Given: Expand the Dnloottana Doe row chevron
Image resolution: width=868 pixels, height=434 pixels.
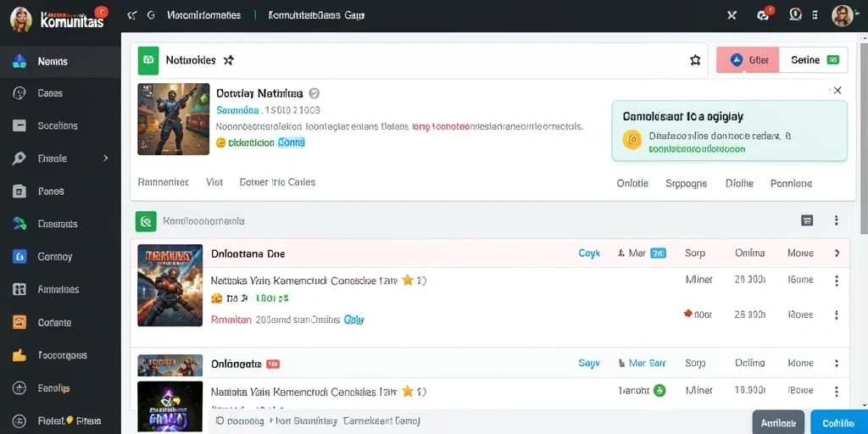Looking at the screenshot, I should [x=837, y=253].
